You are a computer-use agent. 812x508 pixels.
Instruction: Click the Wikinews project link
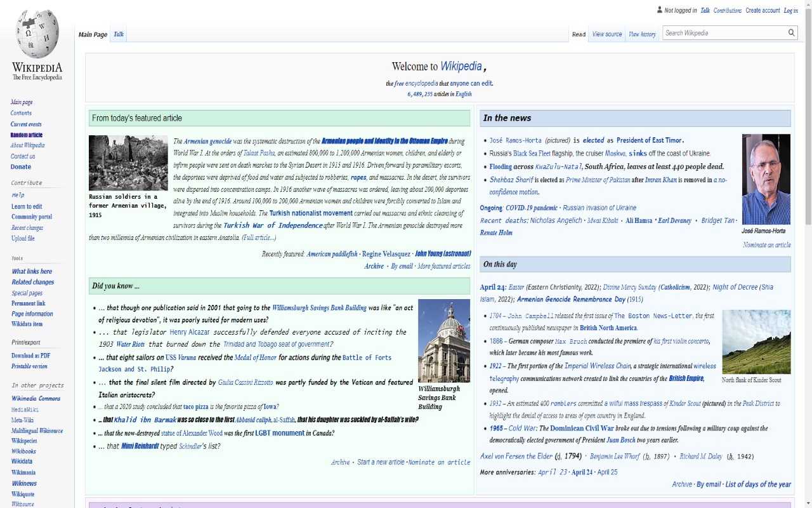(24, 483)
